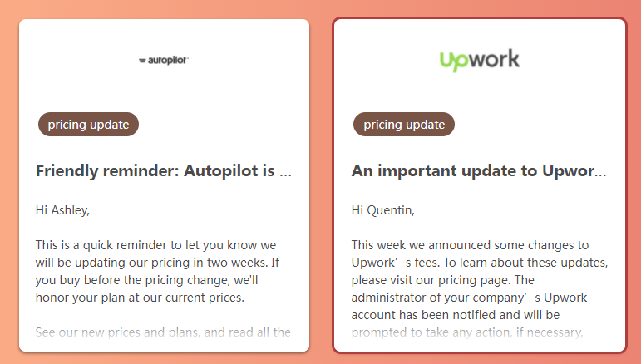
Task: Click faded 'prompted to take any action' text
Action: [x=467, y=332]
